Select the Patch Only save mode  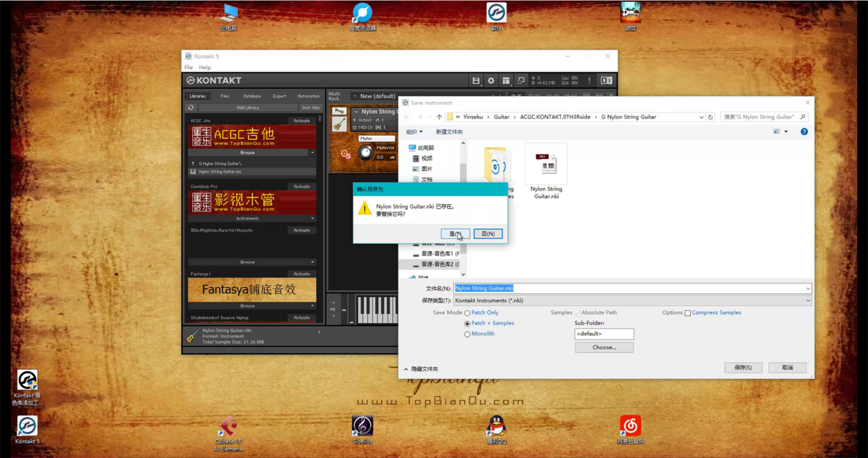point(467,313)
